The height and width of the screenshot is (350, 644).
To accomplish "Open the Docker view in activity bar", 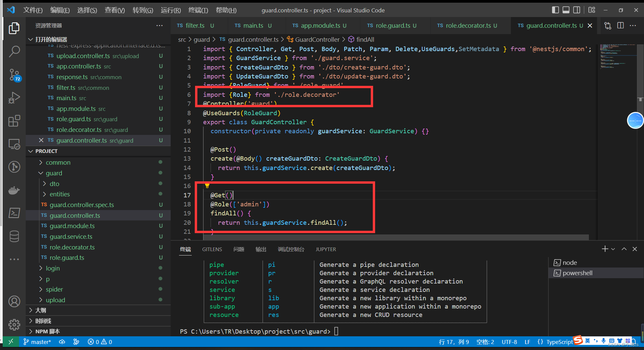I will pos(14,190).
